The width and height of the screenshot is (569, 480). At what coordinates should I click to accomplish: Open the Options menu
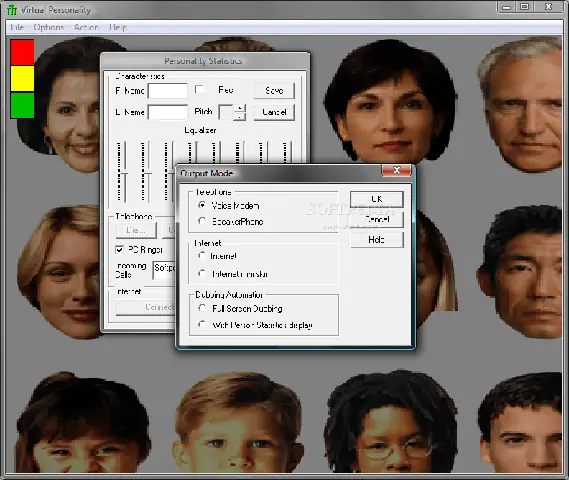[x=49, y=27]
